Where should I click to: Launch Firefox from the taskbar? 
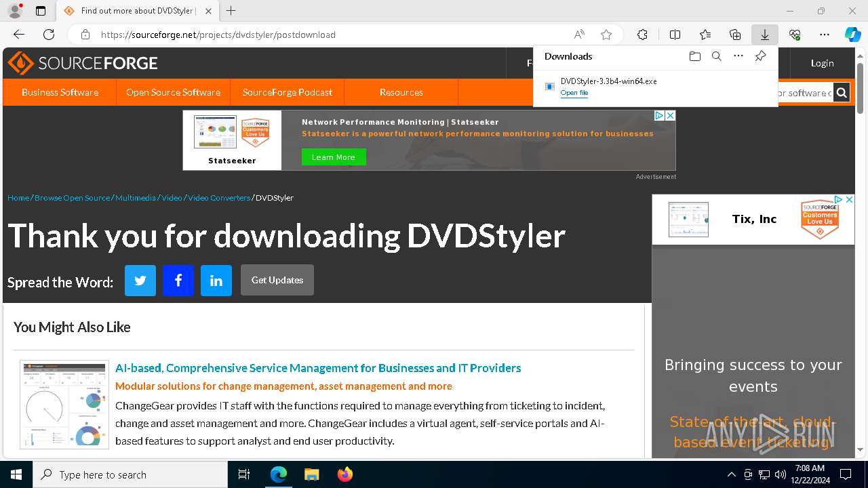[344, 474]
